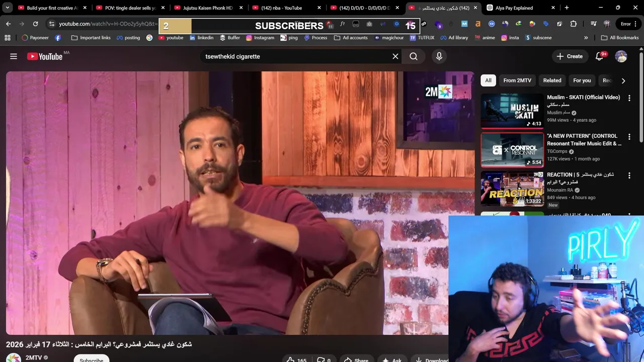
Task: Close the Alya Pay Explained tab
Action: pyautogui.click(x=553, y=8)
